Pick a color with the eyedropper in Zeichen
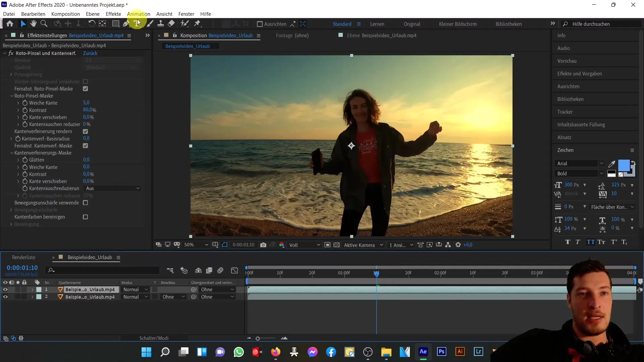 (x=612, y=164)
